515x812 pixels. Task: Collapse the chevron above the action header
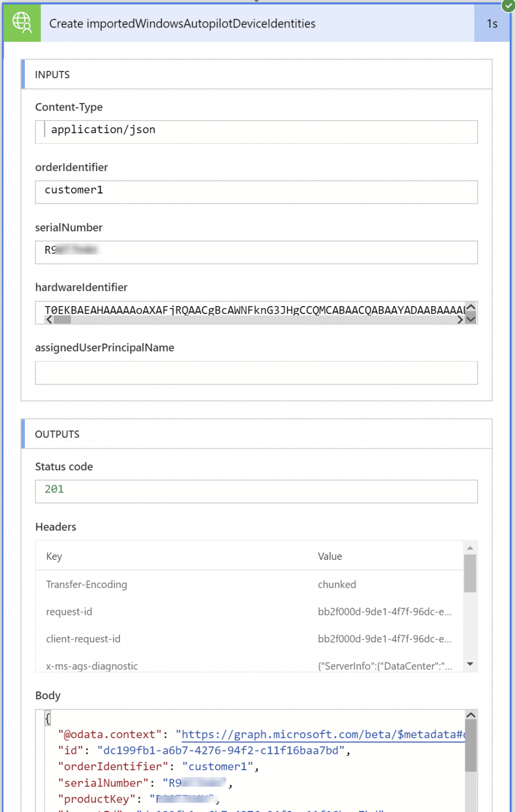(257, 2)
